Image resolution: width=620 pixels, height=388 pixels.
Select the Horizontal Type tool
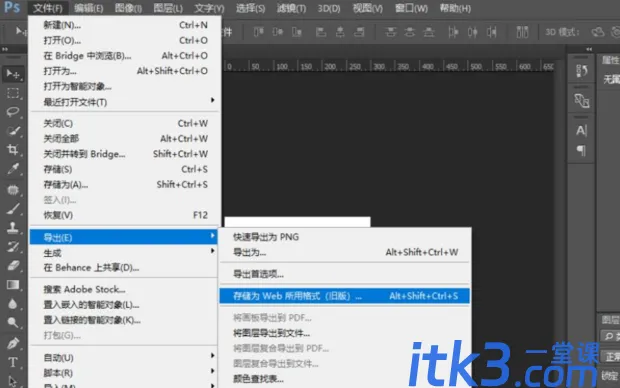coord(13,362)
